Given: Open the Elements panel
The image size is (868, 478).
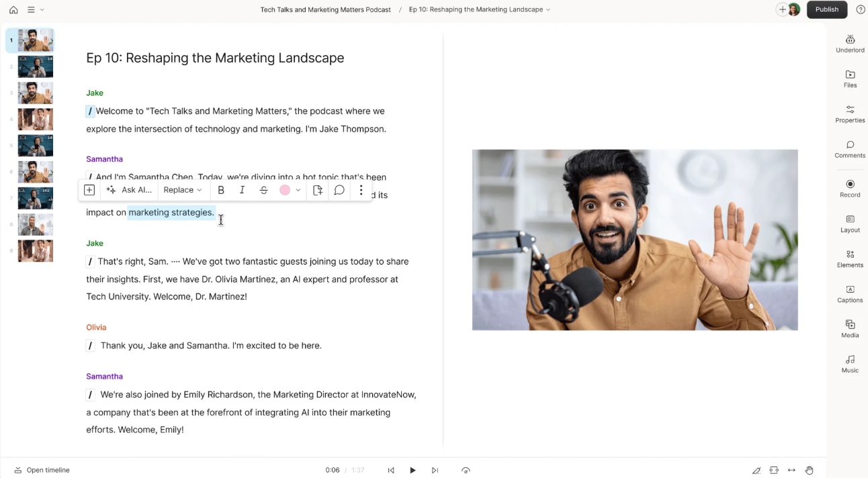Looking at the screenshot, I should [x=850, y=258].
